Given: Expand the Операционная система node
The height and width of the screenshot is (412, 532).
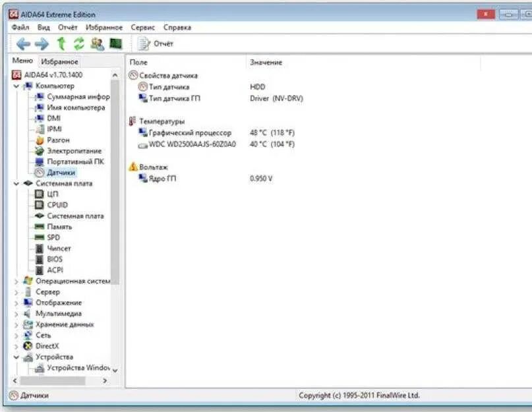Looking at the screenshot, I should click(x=16, y=281).
